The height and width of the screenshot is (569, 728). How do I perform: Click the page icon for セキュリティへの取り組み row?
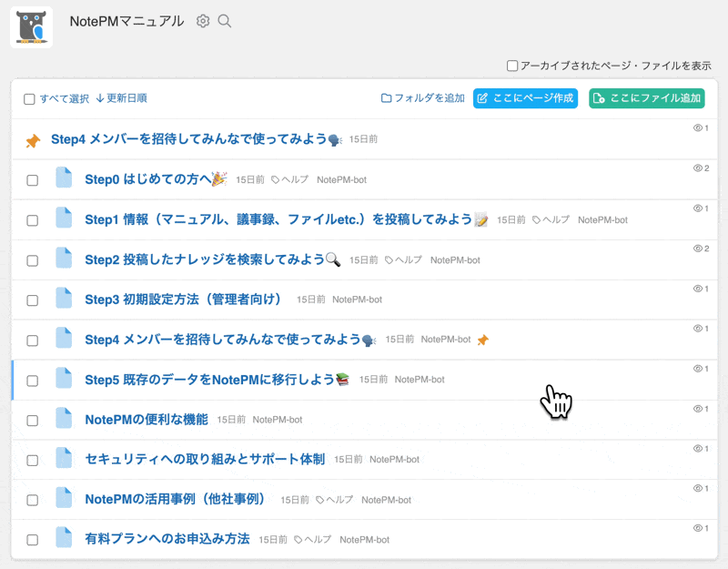click(x=64, y=458)
